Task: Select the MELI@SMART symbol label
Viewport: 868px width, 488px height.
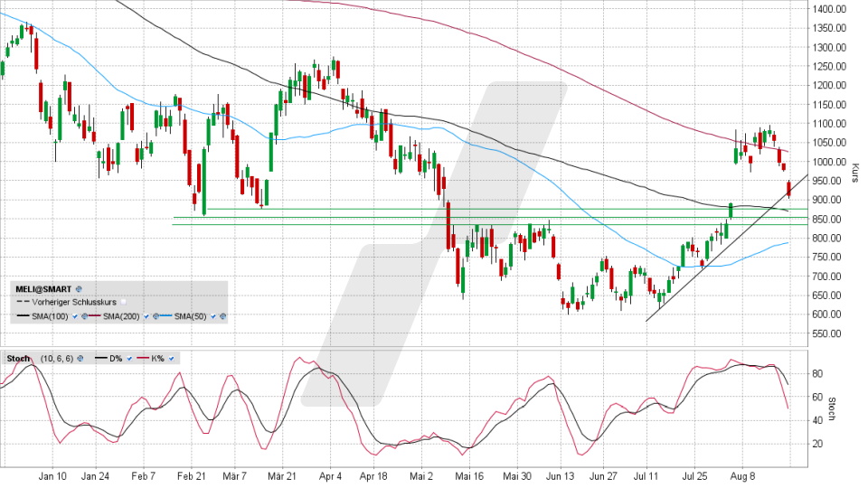Action: click(43, 289)
